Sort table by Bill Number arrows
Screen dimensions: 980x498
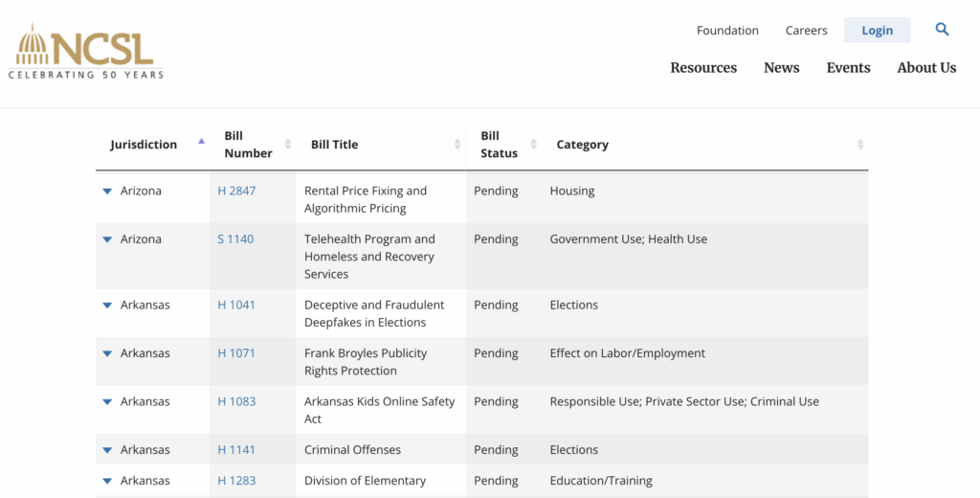pos(287,145)
